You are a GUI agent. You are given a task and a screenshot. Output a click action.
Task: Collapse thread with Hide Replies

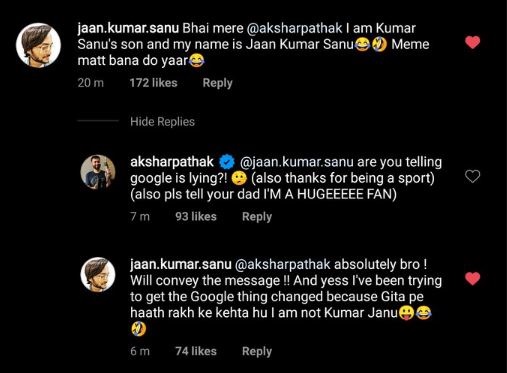[162, 122]
